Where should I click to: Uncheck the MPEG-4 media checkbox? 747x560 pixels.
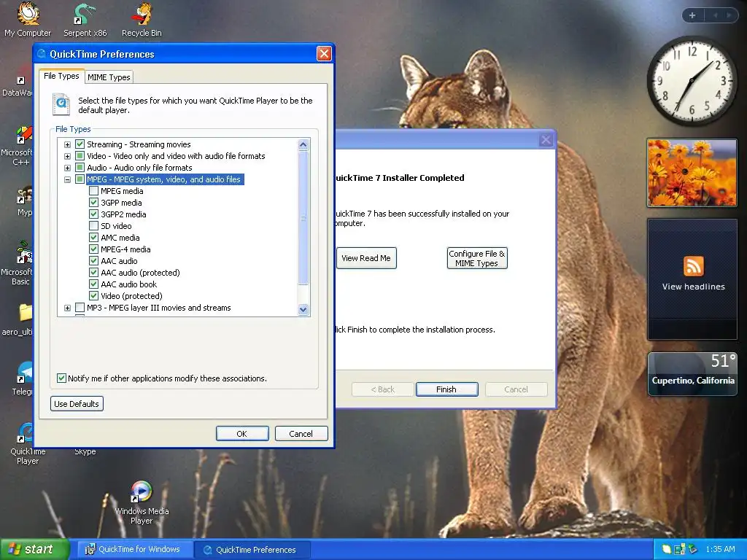[94, 249]
